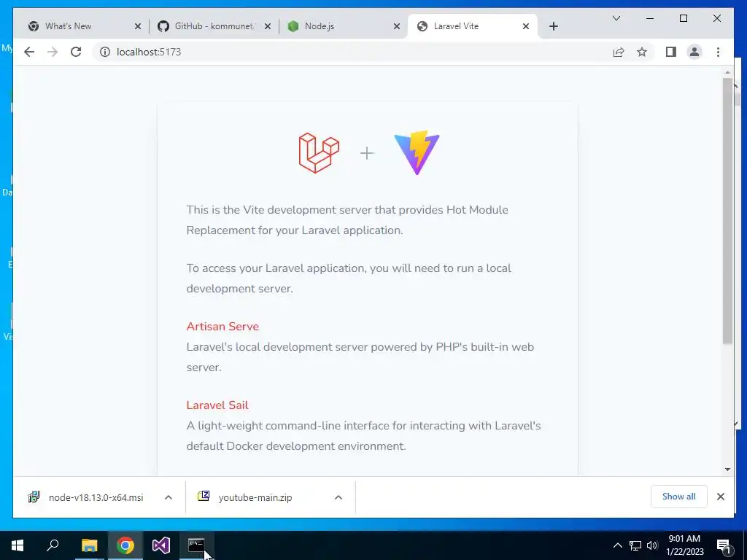The height and width of the screenshot is (560, 747).
Task: Open network status tray icon
Action: pyautogui.click(x=635, y=545)
